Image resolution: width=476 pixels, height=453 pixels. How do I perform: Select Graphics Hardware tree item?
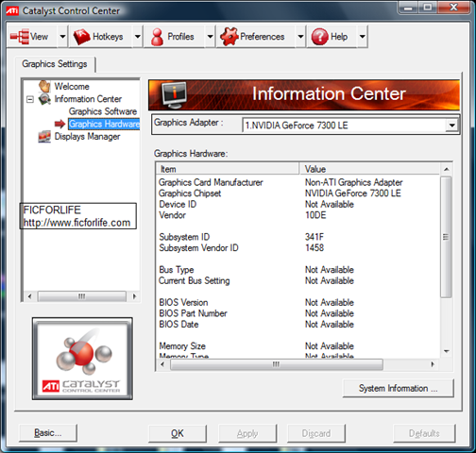(104, 124)
